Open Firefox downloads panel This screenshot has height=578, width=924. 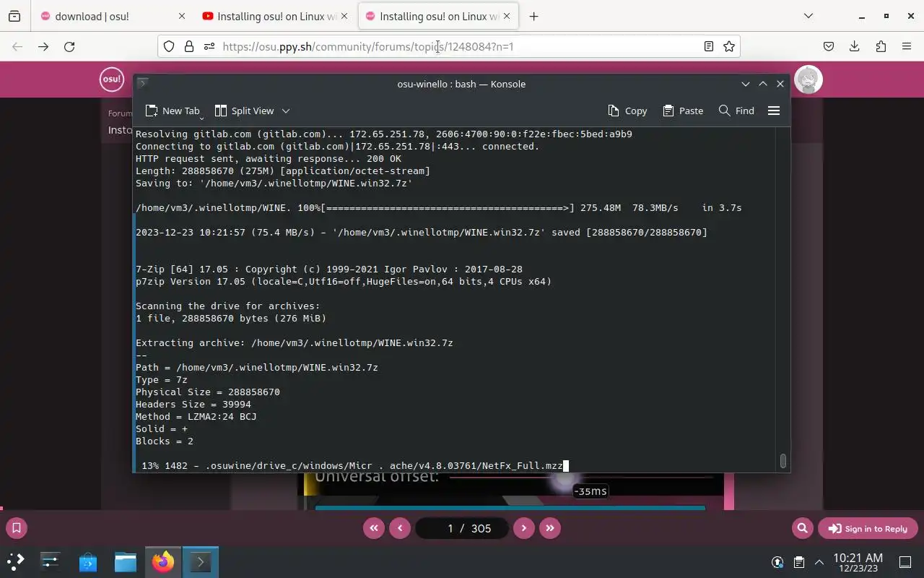click(x=855, y=46)
